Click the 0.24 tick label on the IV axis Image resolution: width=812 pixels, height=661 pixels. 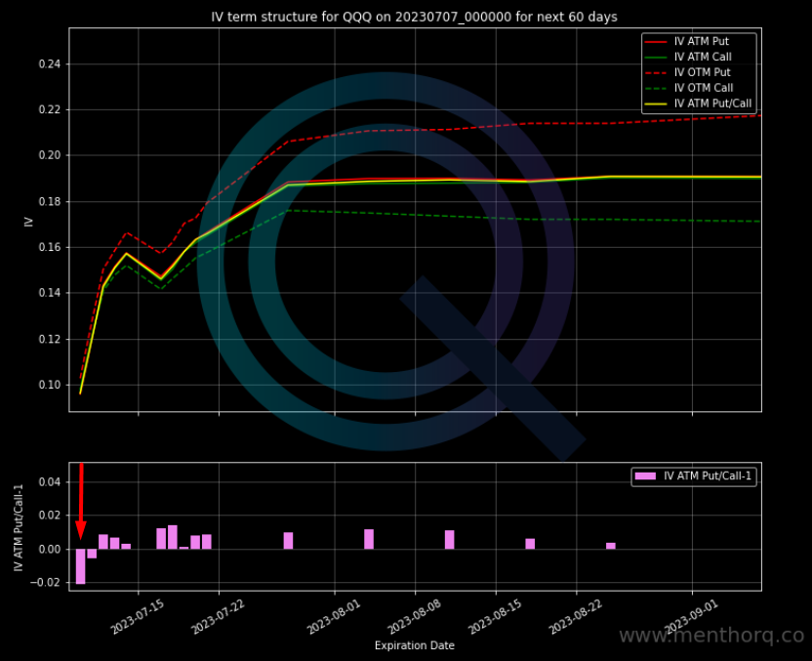pyautogui.click(x=50, y=64)
